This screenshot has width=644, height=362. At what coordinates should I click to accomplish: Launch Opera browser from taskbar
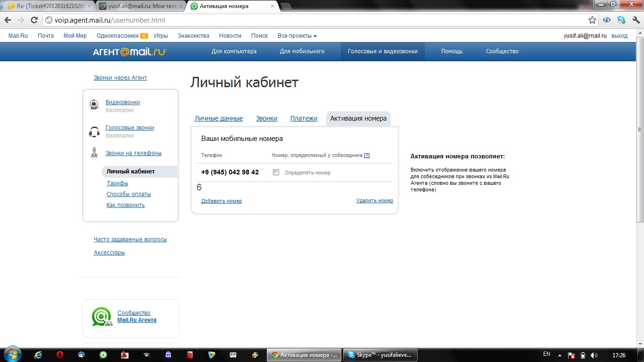60,355
